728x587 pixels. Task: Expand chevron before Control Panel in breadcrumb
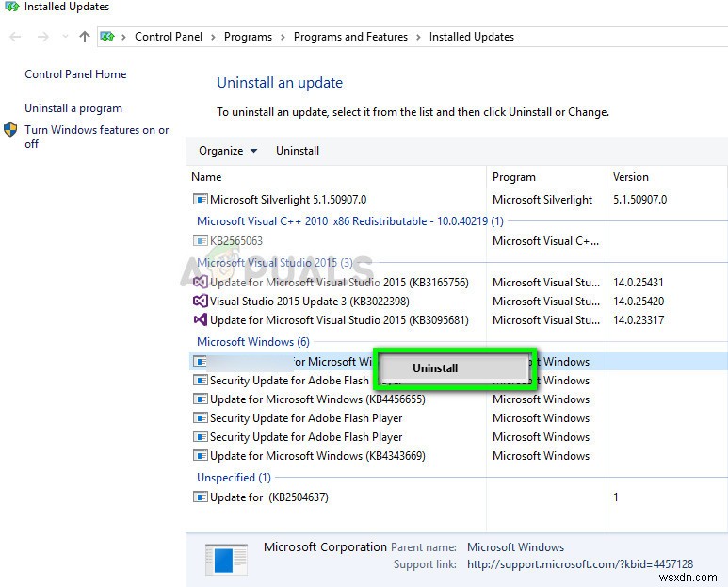(x=123, y=37)
